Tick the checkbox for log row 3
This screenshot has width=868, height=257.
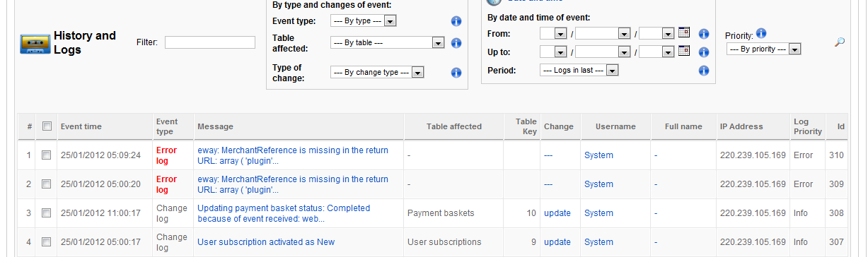[46, 213]
